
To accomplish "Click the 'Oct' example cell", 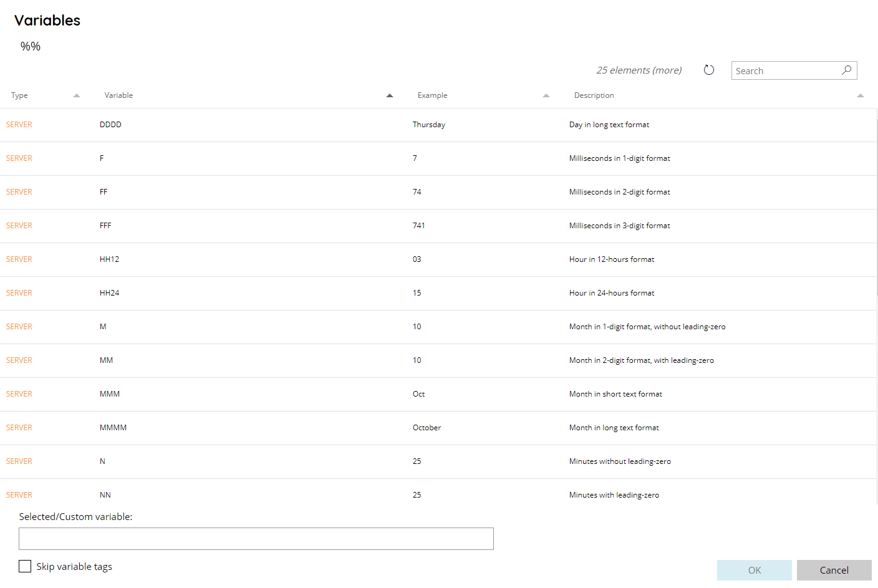I will click(418, 394).
